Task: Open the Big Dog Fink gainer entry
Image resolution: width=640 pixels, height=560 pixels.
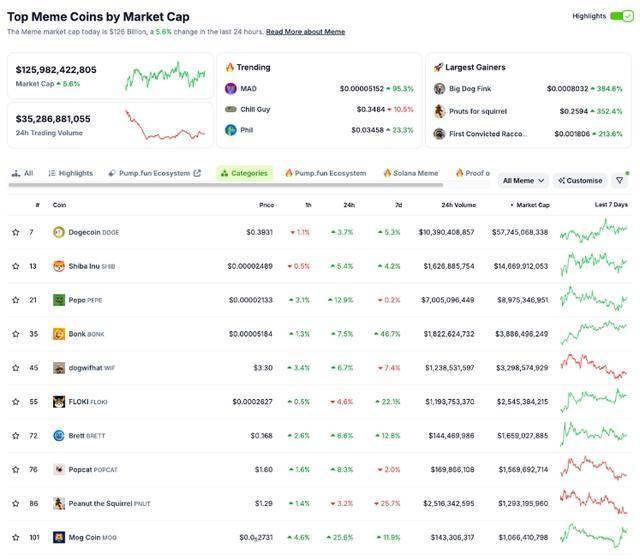Action: (x=528, y=89)
